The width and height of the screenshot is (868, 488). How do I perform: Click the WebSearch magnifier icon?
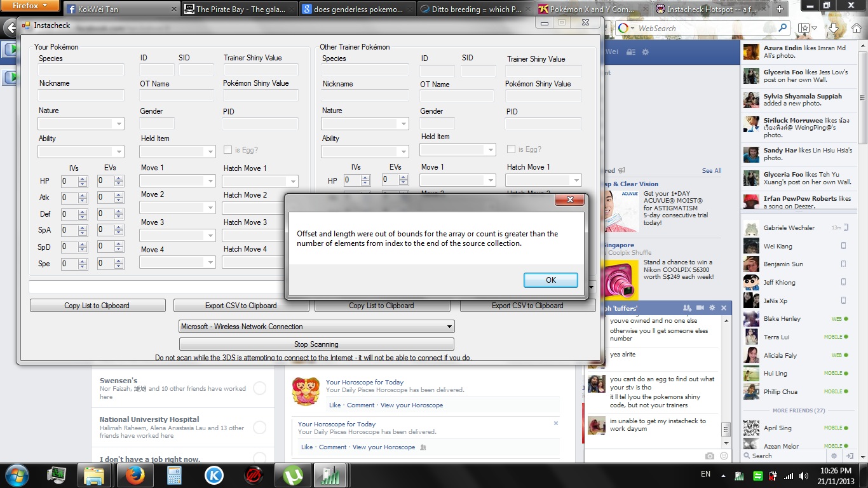783,28
